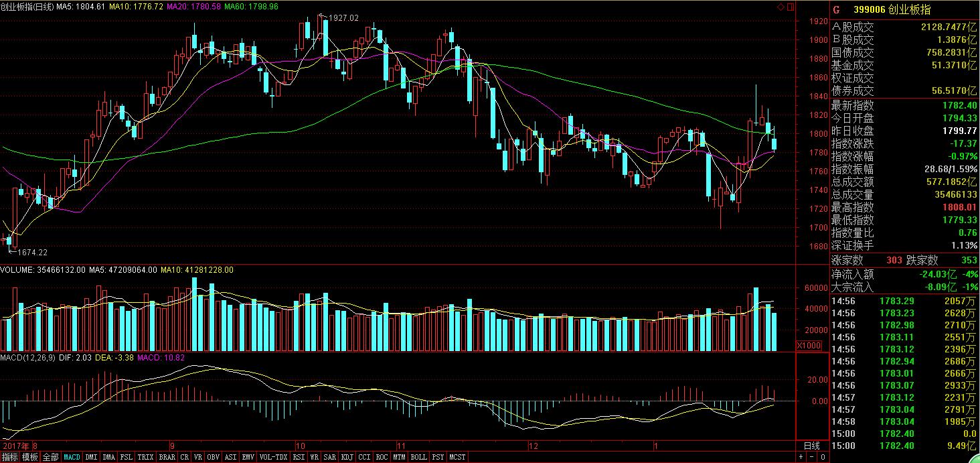Select the FSL indicator tab
980x463 pixels.
click(127, 457)
